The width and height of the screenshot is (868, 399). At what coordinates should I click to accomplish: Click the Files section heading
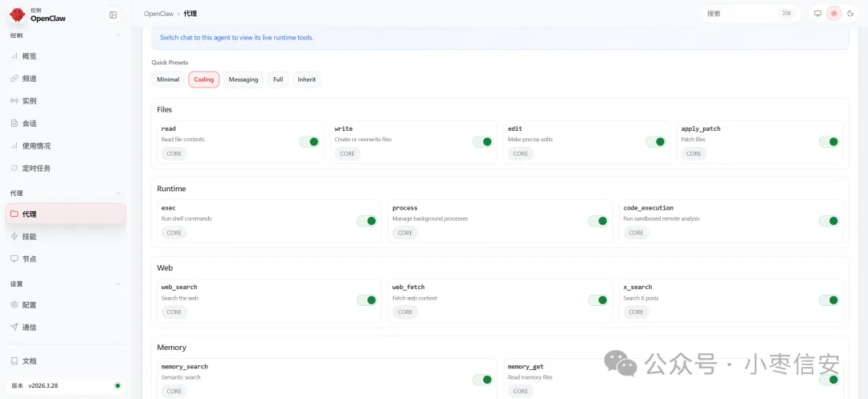(165, 109)
